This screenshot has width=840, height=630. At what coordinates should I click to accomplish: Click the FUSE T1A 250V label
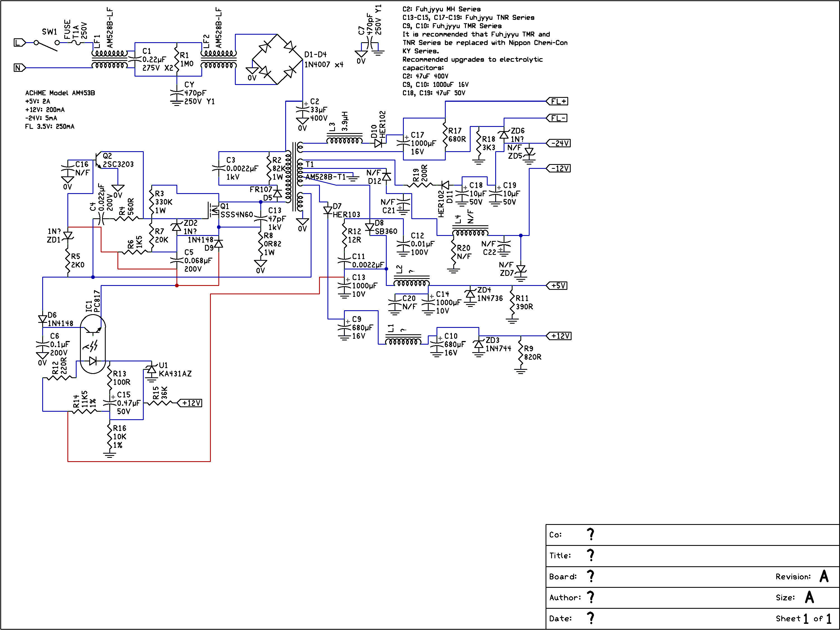75,30
